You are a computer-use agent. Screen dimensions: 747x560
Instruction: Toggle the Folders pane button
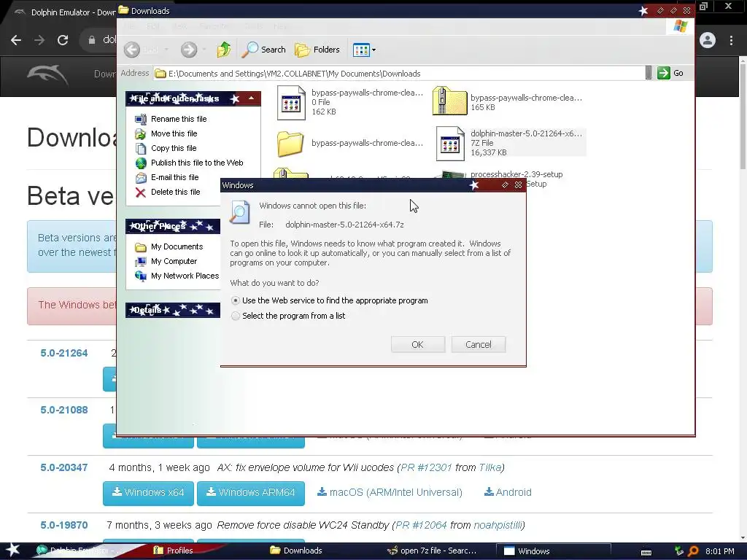(317, 50)
